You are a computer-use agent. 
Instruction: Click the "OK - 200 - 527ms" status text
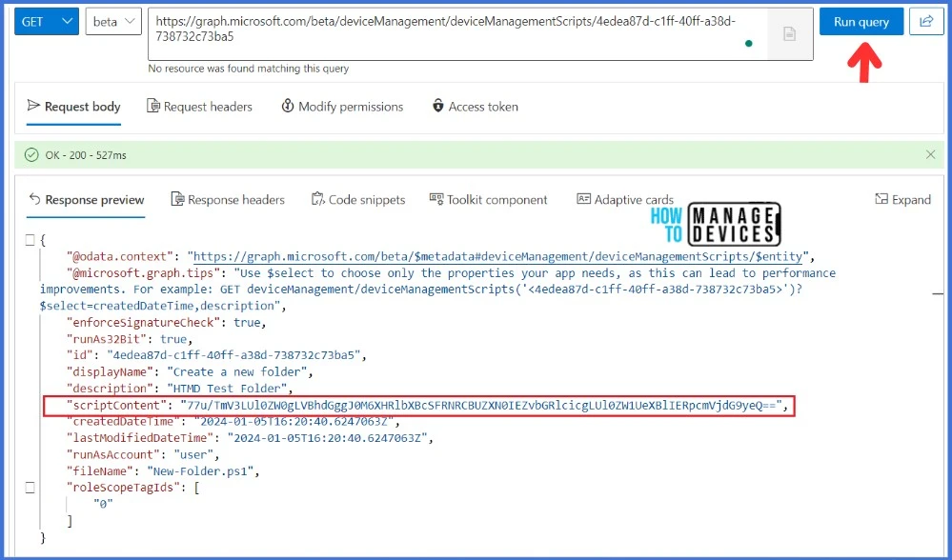[x=86, y=155]
